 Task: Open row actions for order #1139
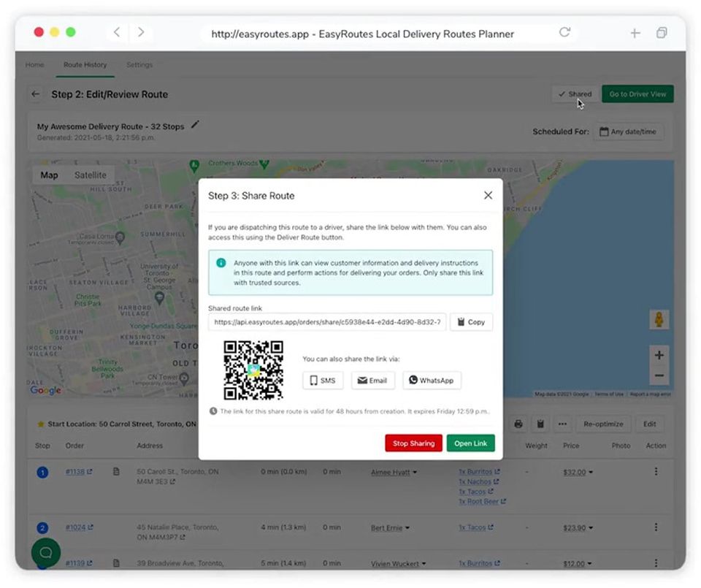(x=656, y=562)
